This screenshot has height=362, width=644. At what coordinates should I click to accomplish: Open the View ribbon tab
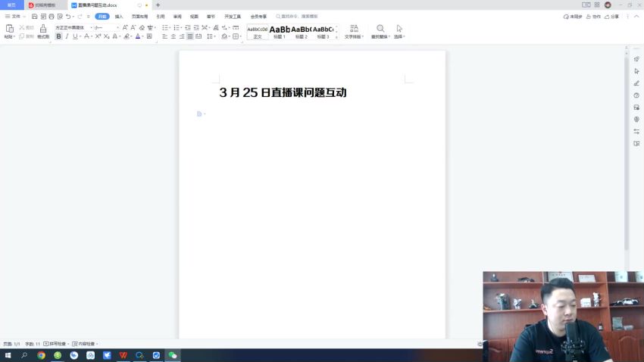[x=194, y=17]
